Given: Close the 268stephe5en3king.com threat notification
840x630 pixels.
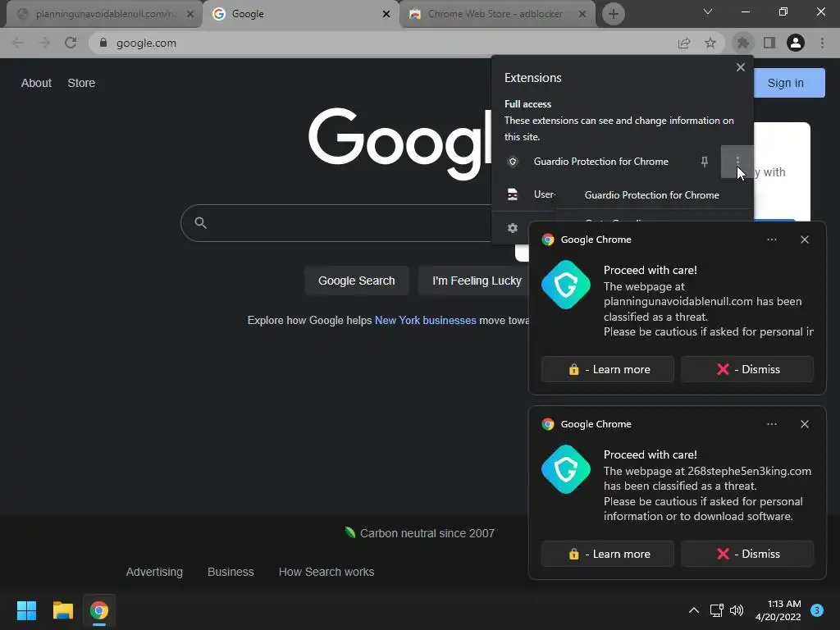Looking at the screenshot, I should pos(805,424).
